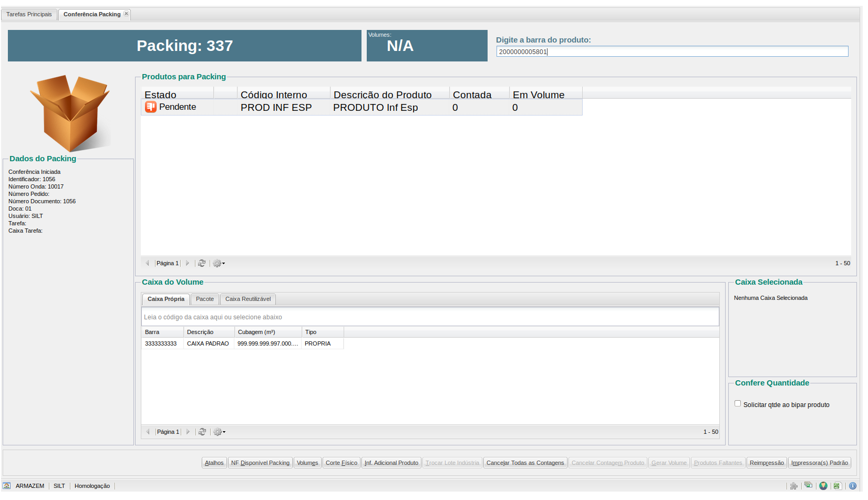Refresh the Produtos para Packing grid
The image size is (868, 500).
tap(202, 263)
